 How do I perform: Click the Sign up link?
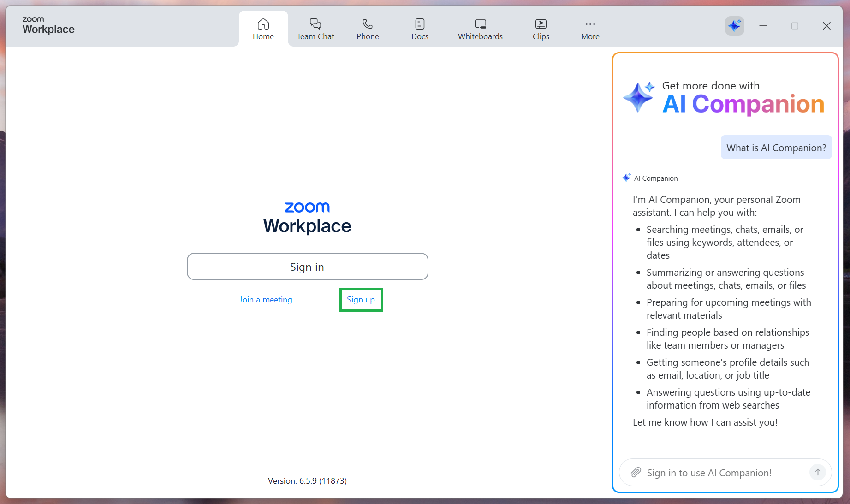[x=361, y=300]
